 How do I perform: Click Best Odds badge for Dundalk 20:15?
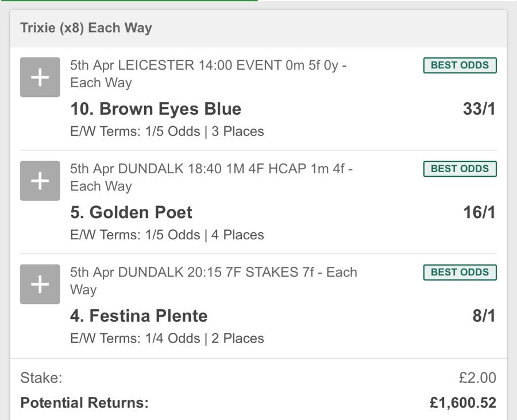[x=460, y=272]
